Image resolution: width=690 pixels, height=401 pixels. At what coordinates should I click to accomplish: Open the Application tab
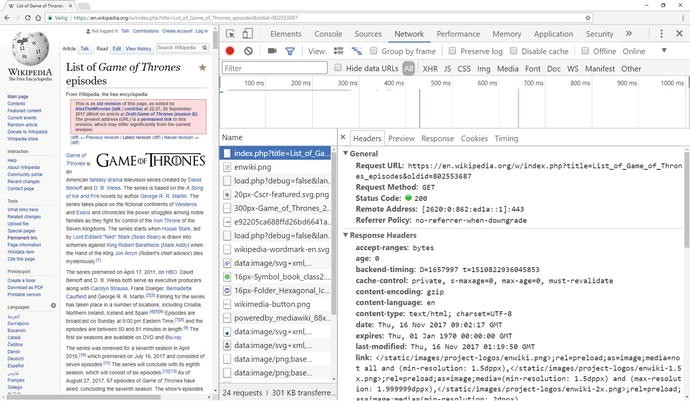(x=553, y=34)
